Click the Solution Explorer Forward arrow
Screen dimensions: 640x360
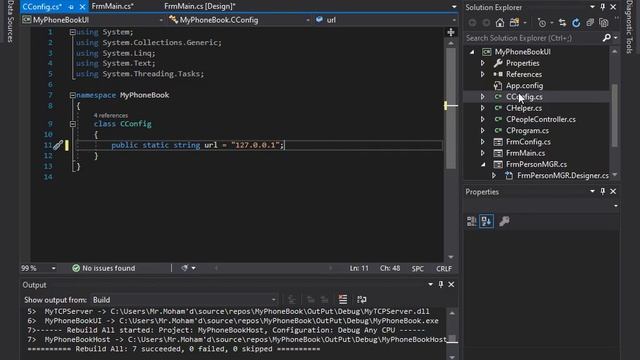click(x=486, y=23)
